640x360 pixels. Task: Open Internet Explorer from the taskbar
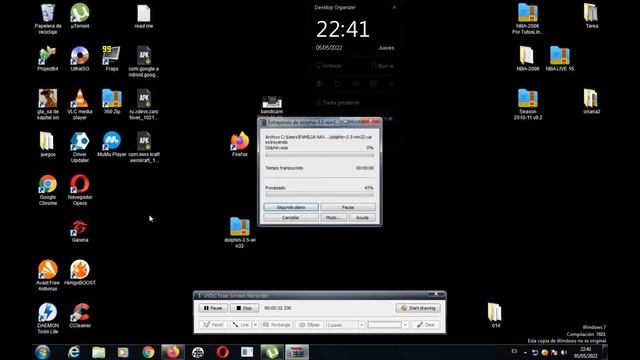(74, 352)
